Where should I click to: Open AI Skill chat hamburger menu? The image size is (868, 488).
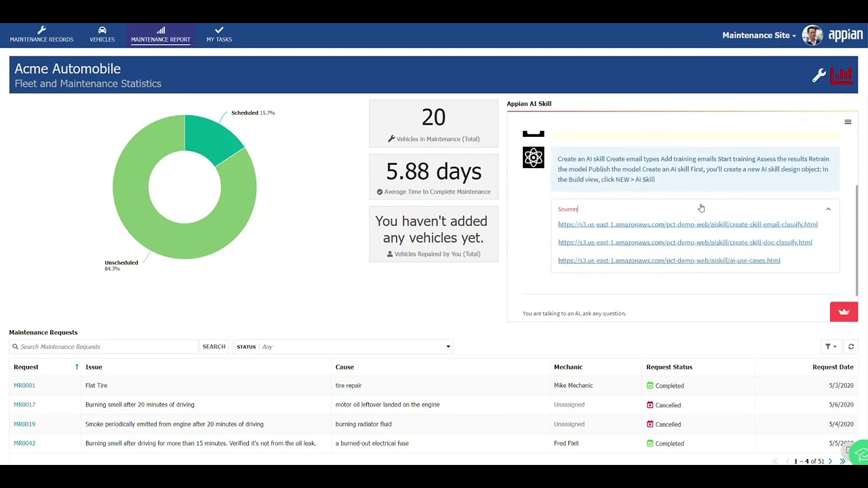[848, 122]
